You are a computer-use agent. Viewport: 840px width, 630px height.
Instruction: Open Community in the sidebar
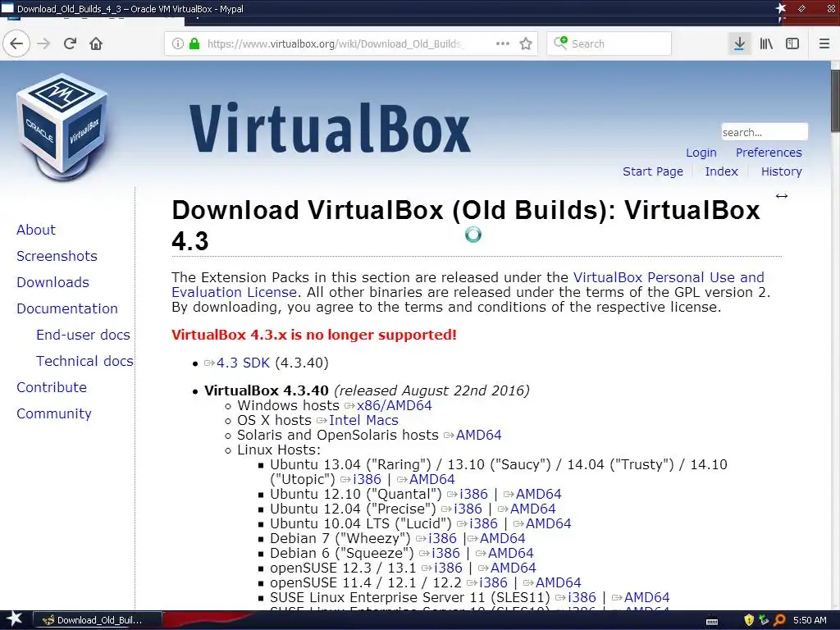[54, 413]
